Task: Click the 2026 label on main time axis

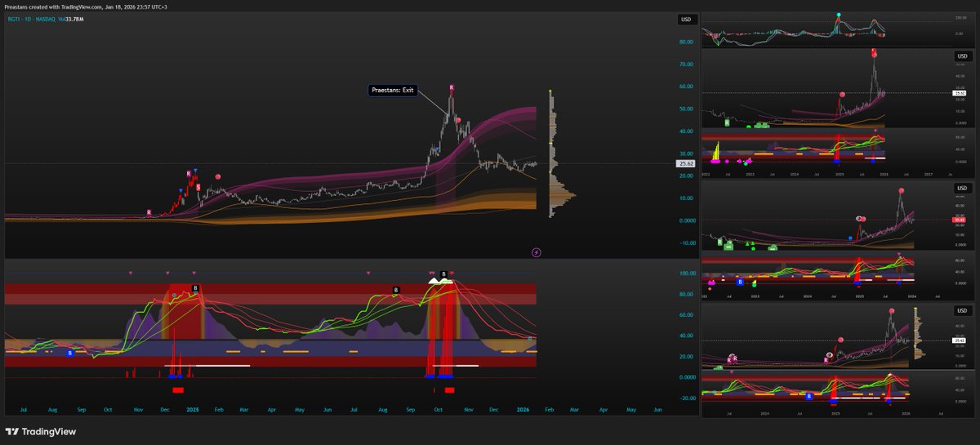Action: coord(523,409)
